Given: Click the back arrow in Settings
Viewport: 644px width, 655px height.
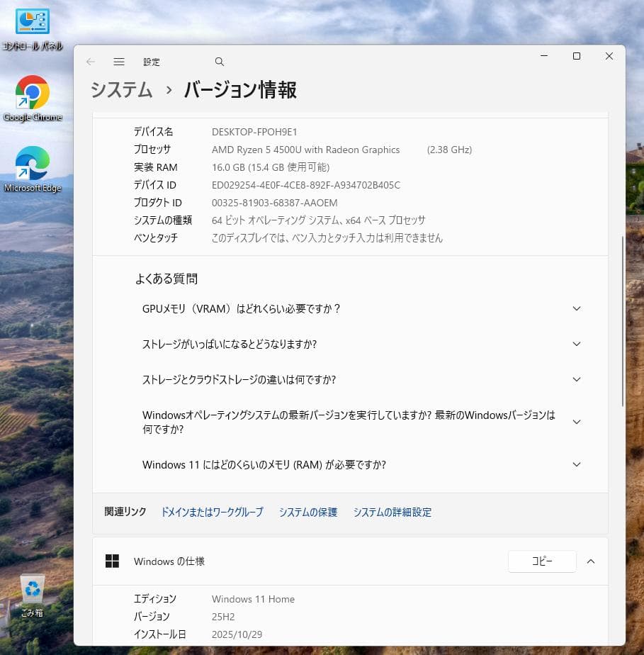Looking at the screenshot, I should point(91,62).
